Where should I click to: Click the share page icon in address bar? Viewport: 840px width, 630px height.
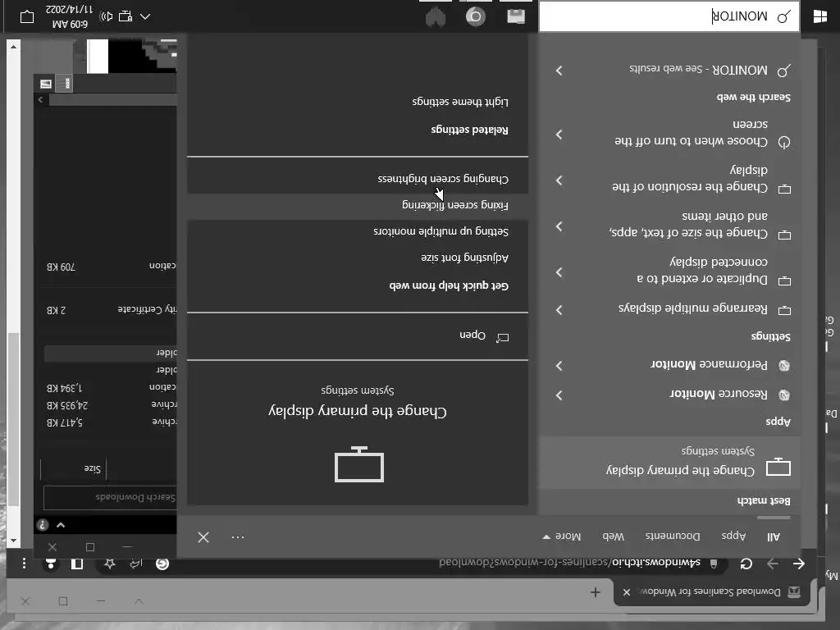point(136,564)
